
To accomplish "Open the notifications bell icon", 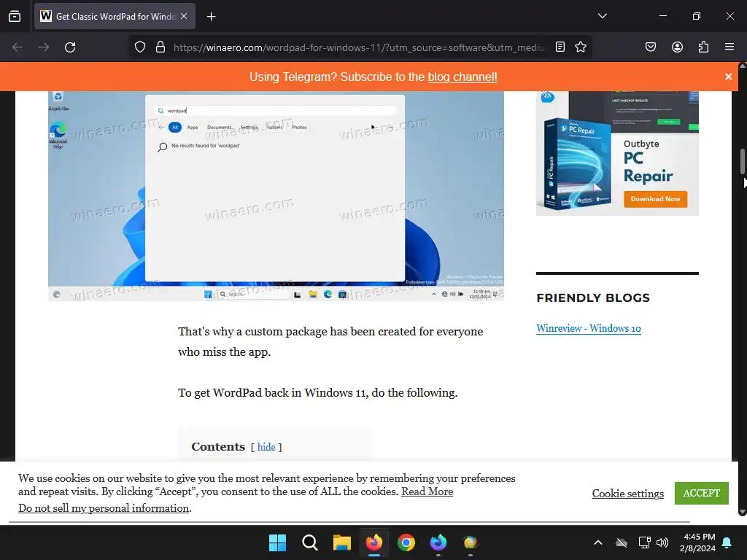I will (x=727, y=542).
